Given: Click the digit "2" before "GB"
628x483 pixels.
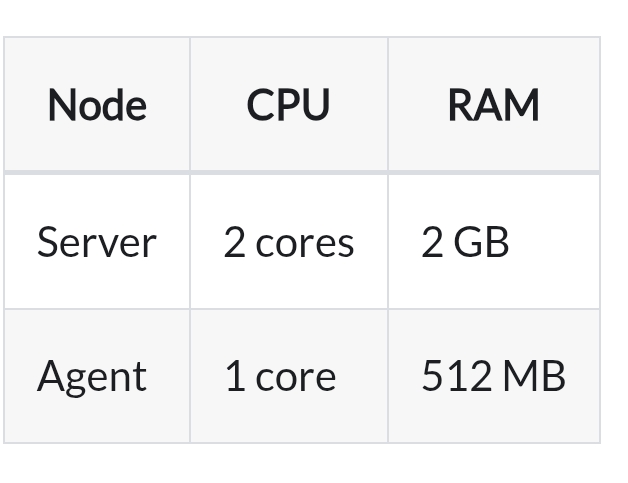Looking at the screenshot, I should (x=432, y=242).
